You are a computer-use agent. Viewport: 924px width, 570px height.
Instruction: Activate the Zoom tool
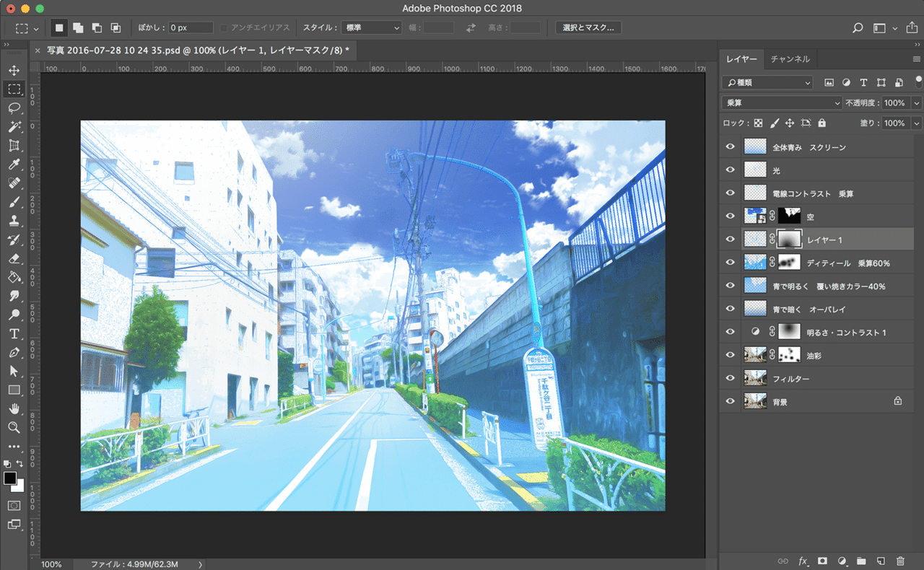(x=14, y=427)
